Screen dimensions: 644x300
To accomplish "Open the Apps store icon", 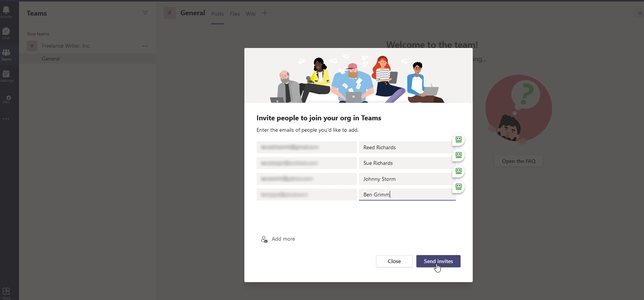I will 6,293.
